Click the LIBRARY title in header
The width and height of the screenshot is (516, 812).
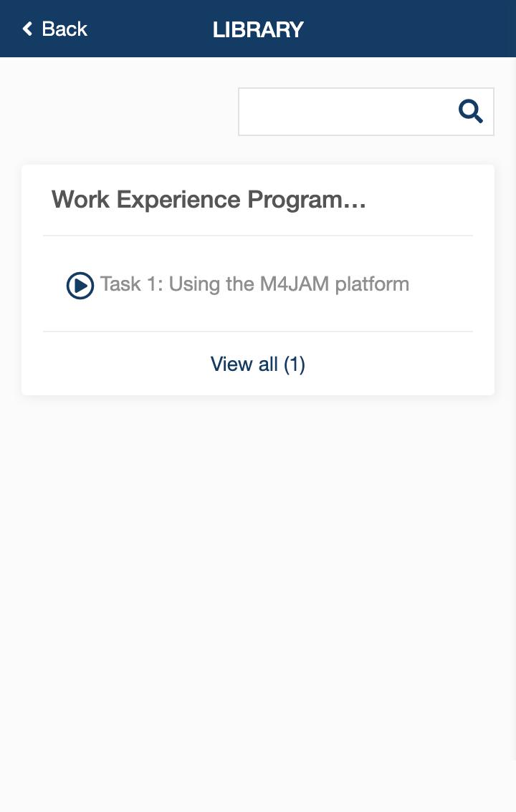tap(258, 29)
